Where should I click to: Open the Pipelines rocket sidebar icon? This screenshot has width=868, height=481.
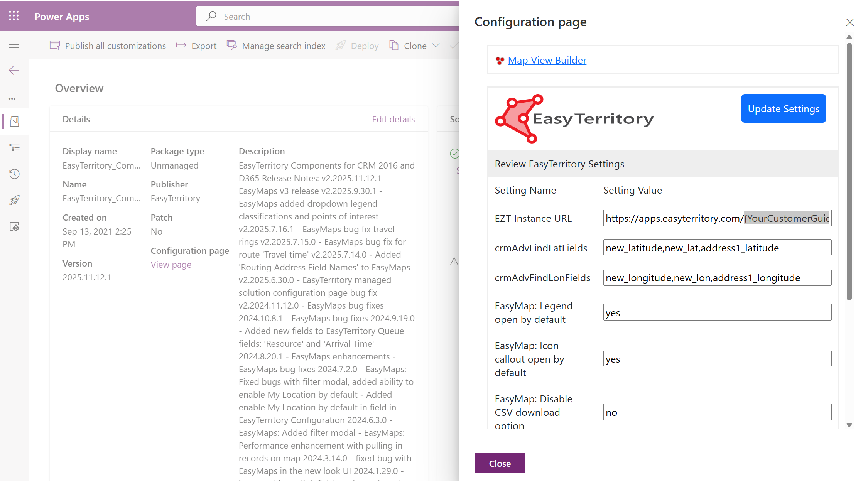pos(15,200)
